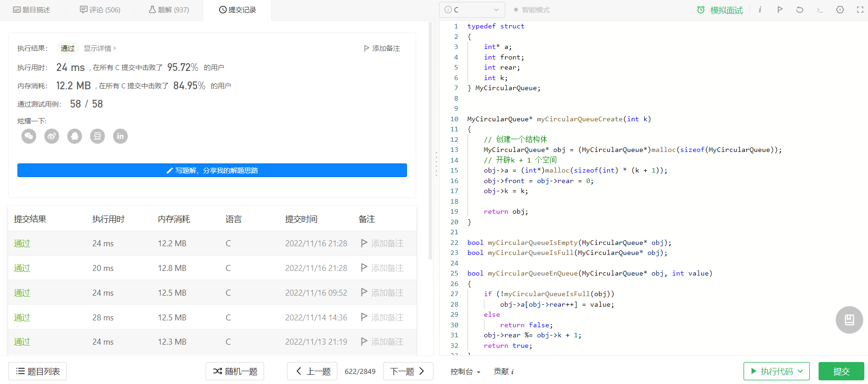The image size is (868, 384).
Task: Expand the 控制台 console panel
Action: point(465,372)
